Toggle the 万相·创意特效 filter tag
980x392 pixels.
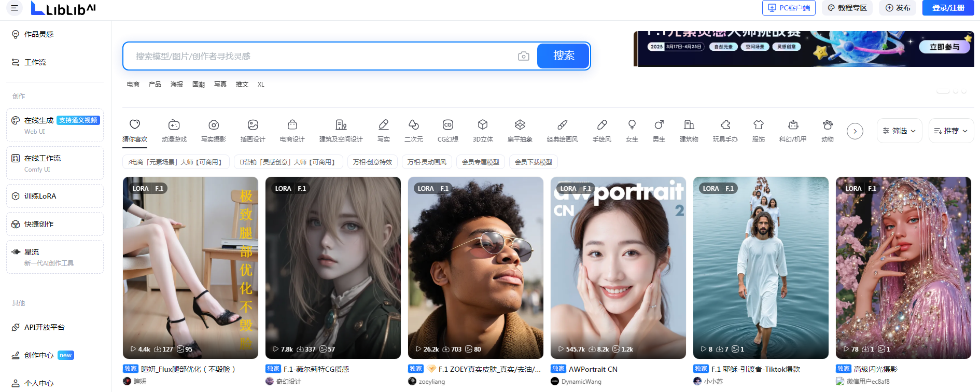coord(372,162)
